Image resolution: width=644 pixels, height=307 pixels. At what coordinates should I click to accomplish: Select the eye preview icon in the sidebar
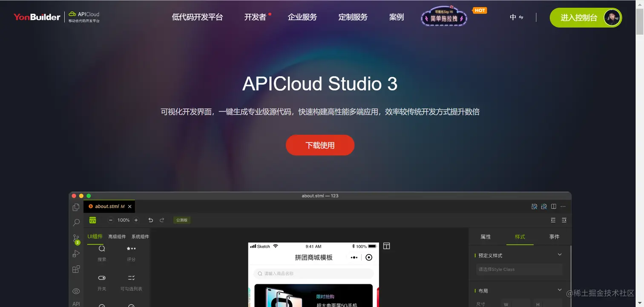tap(76, 291)
